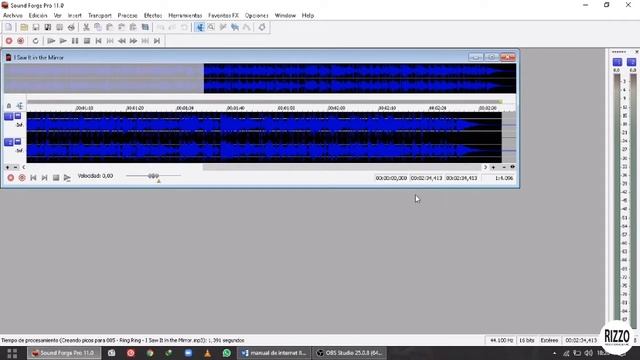
Task: Open the Herramientas menu
Action: tap(185, 16)
